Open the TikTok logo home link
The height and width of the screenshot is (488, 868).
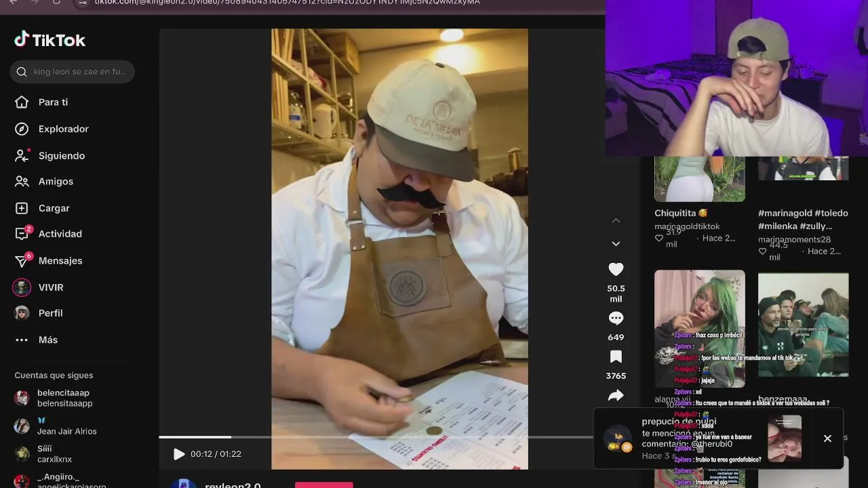50,40
